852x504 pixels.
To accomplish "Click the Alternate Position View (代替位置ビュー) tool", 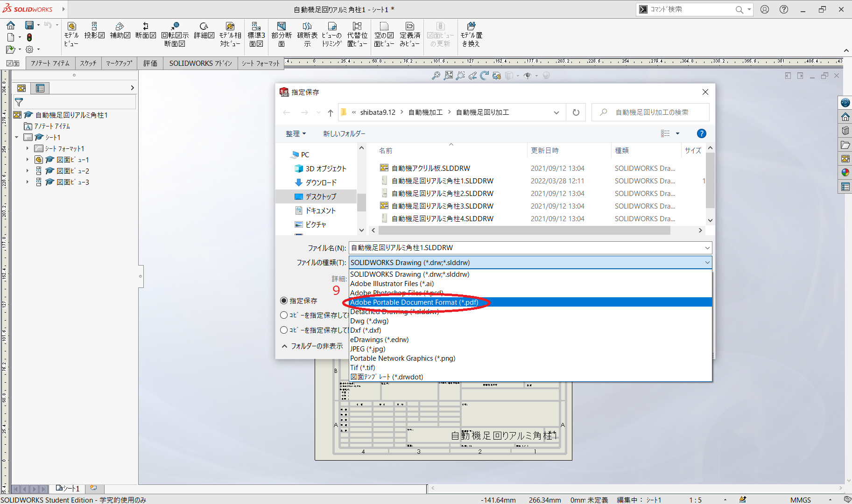I will click(x=357, y=34).
